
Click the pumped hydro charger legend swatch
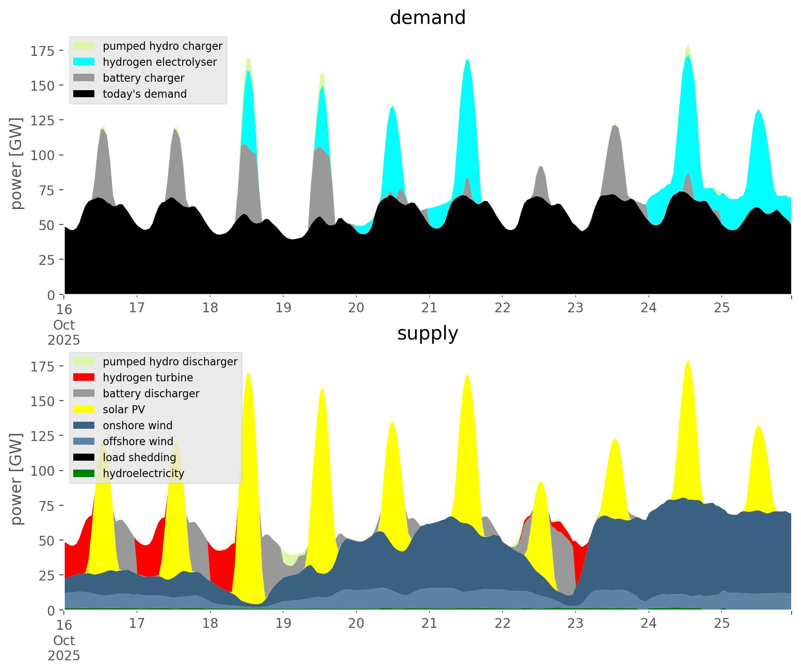tap(84, 46)
